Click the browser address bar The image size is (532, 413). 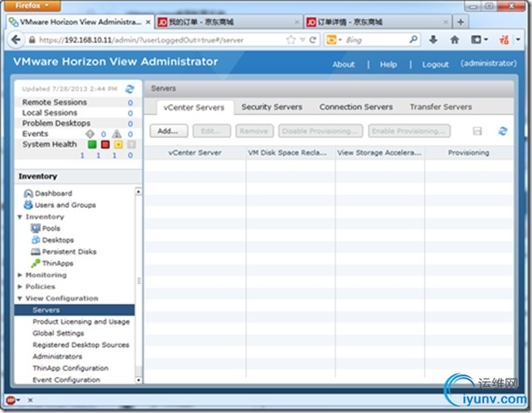[161, 40]
